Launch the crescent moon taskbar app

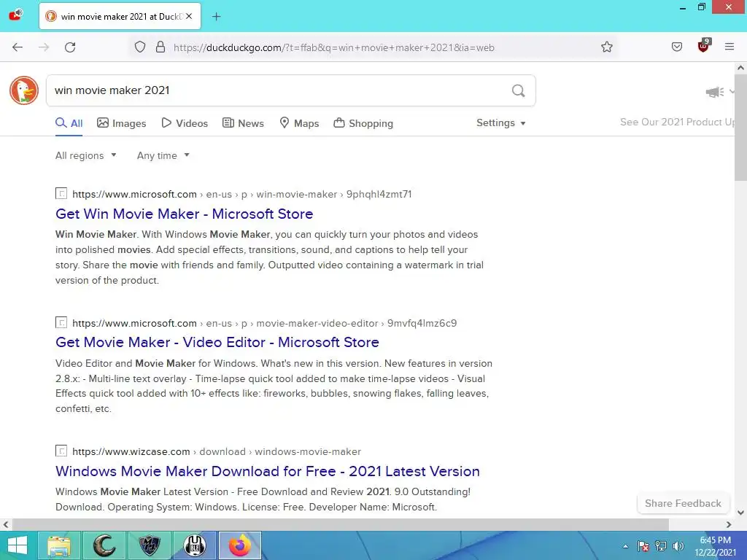[x=104, y=545]
